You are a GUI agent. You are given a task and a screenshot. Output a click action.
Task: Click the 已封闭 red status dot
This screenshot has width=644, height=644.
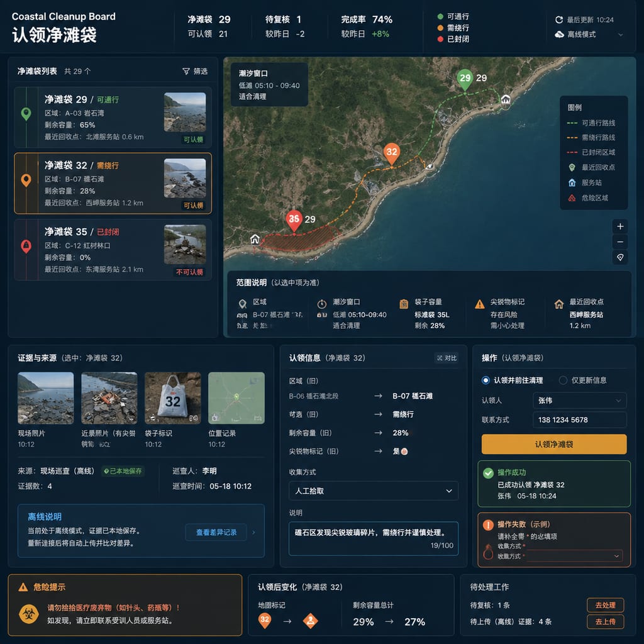[x=440, y=39]
